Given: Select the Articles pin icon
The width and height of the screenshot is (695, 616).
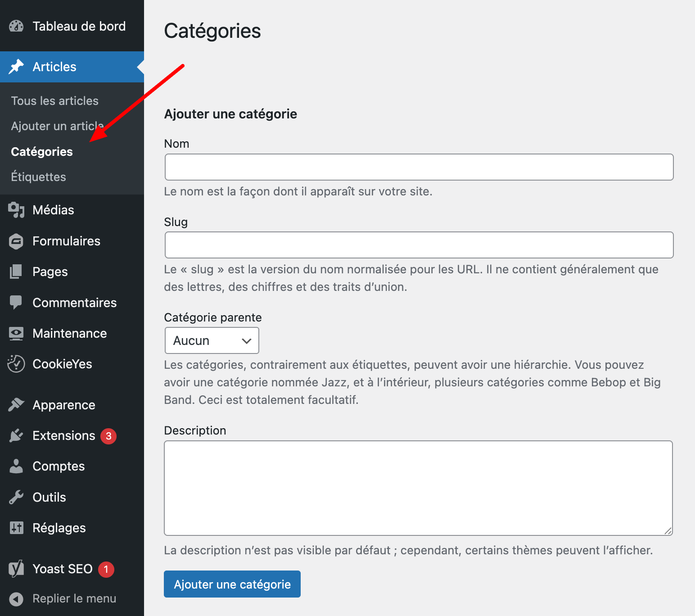Looking at the screenshot, I should 16,67.
